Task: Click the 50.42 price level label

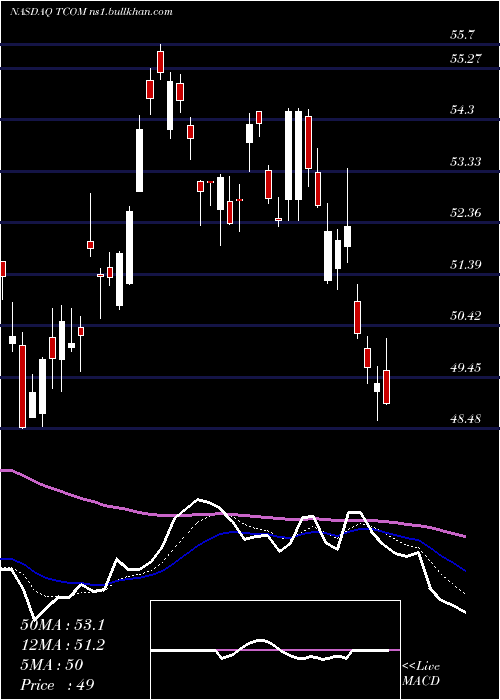Action: point(466,316)
